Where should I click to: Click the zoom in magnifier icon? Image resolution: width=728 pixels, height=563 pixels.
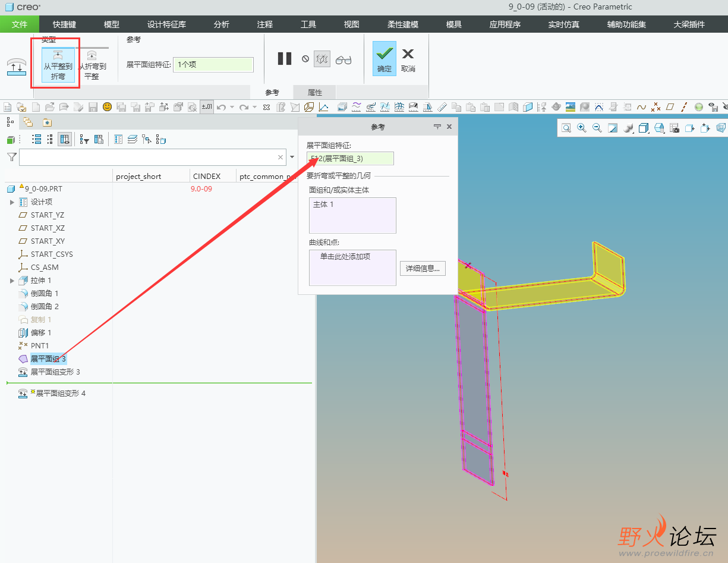(581, 128)
